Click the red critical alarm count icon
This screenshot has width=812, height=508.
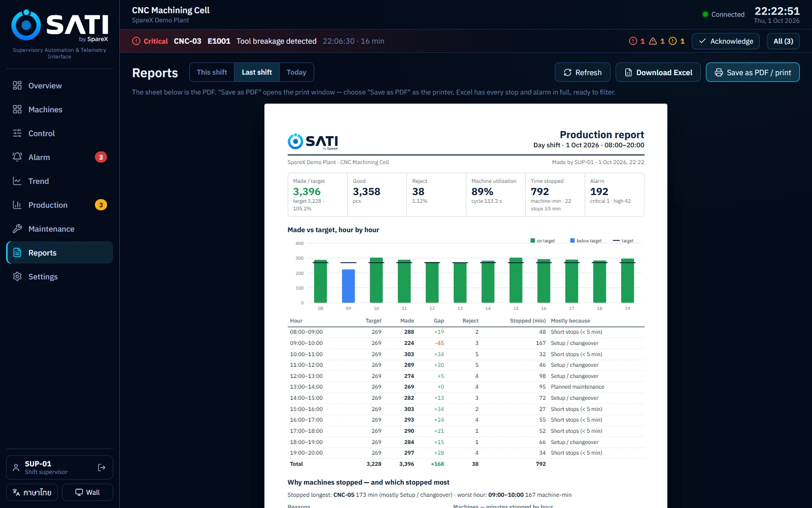click(633, 41)
